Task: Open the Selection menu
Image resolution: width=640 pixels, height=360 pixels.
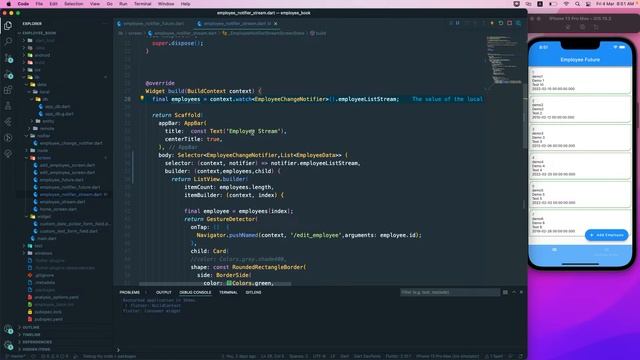Action: click(x=74, y=4)
